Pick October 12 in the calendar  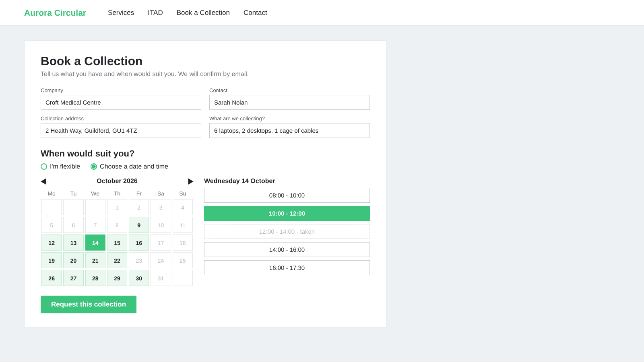(x=52, y=243)
